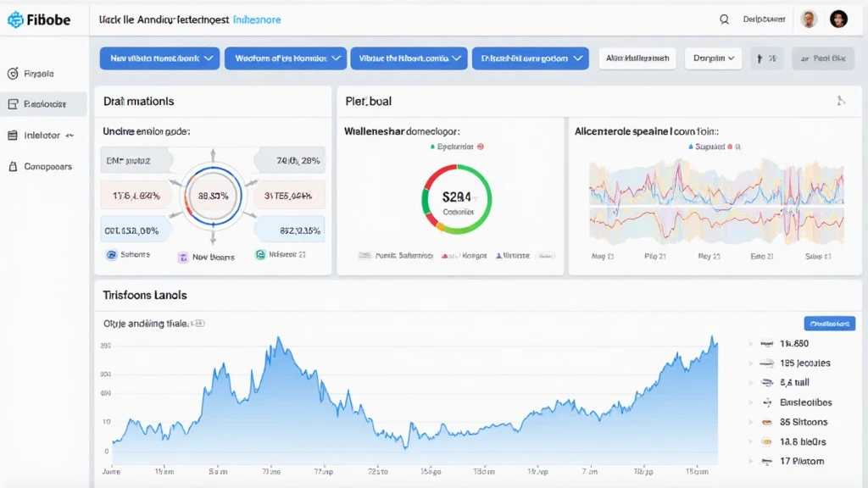
Task: Click the grey Pacl button at far right
Action: (x=822, y=58)
